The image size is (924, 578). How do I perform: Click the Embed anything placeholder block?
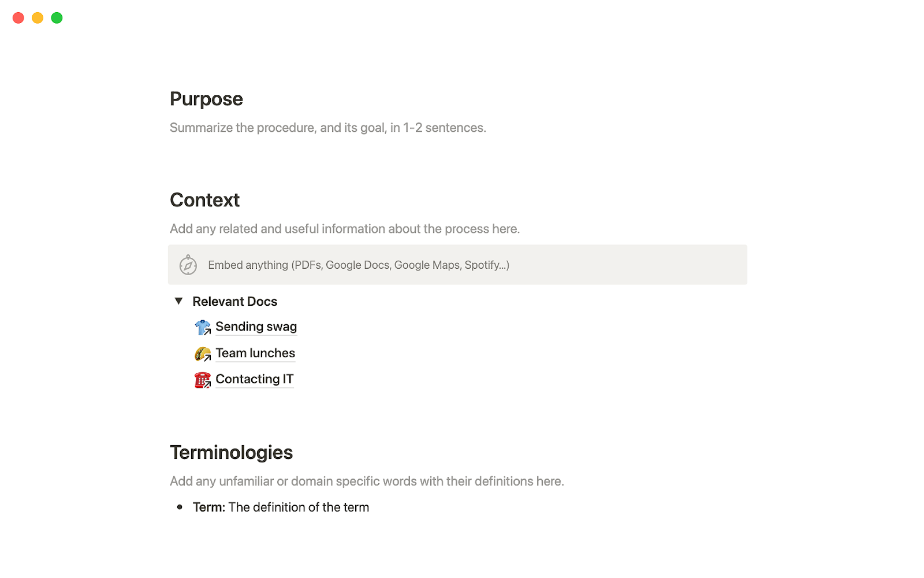[x=457, y=265]
